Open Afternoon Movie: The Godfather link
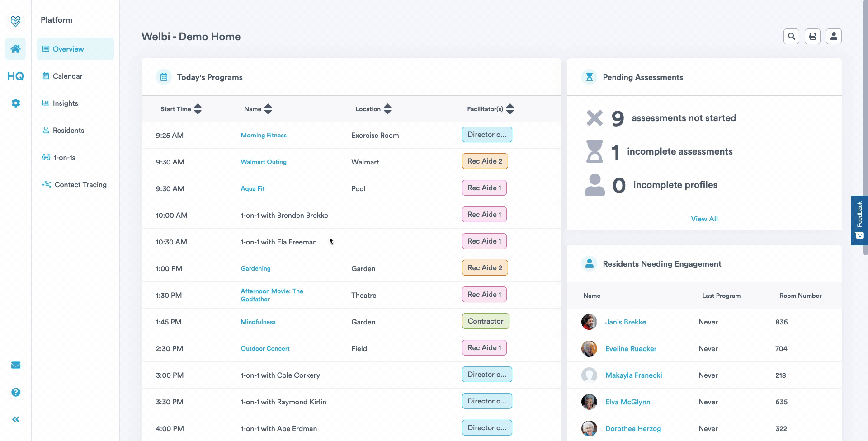 272,295
